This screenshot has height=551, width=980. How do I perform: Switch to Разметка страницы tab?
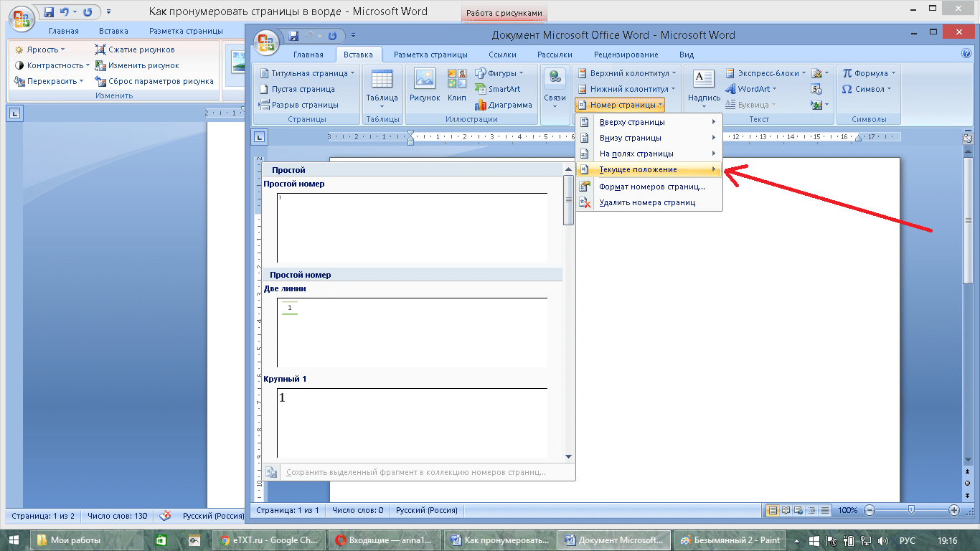click(430, 55)
